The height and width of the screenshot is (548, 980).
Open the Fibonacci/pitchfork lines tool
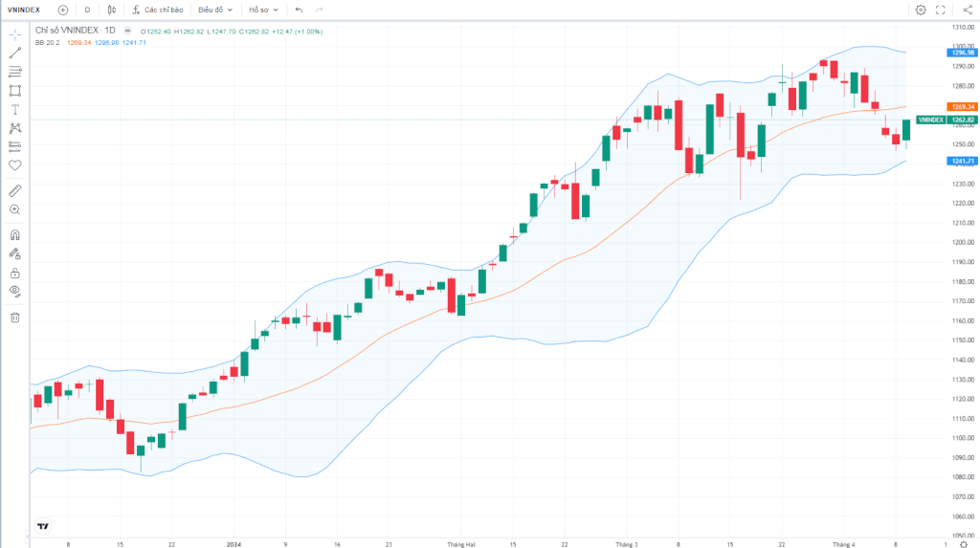(15, 72)
